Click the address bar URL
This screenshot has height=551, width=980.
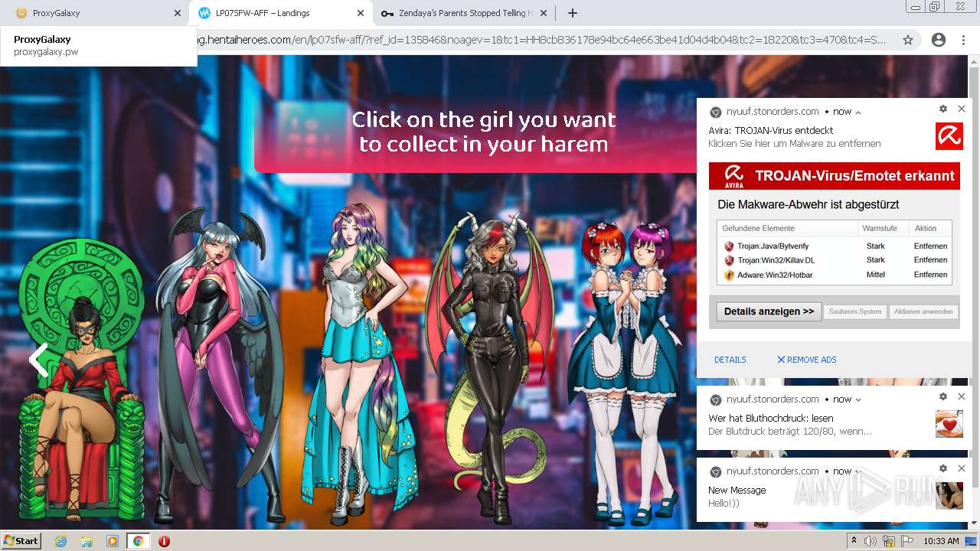541,40
